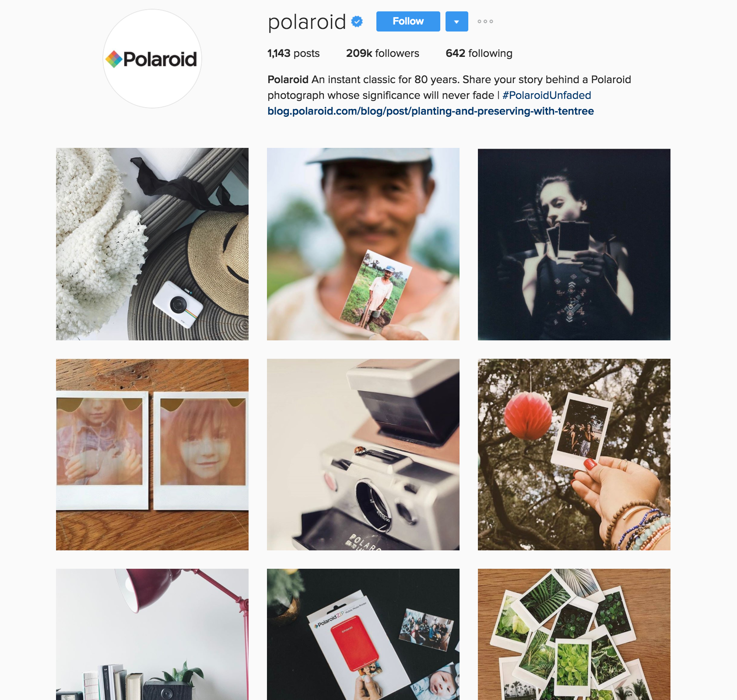Open the dark portrait of woman with polaroids
The width and height of the screenshot is (737, 700).
click(x=574, y=244)
